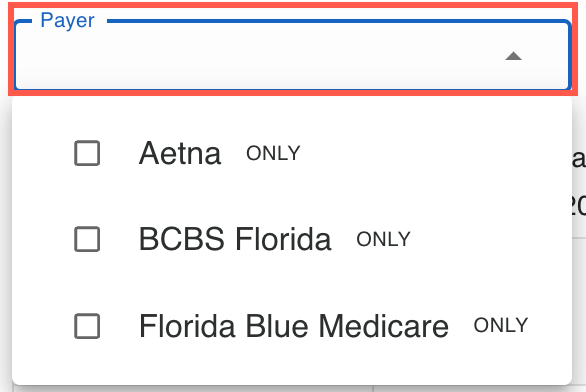Viewport: 586px width, 392px height.
Task: Click inside the empty Payer select field
Action: [x=258, y=56]
